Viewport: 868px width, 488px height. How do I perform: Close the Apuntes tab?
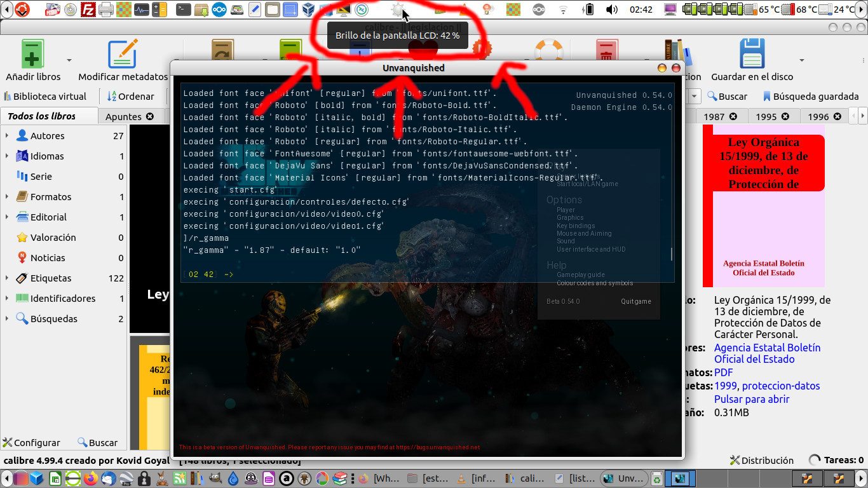(x=150, y=116)
